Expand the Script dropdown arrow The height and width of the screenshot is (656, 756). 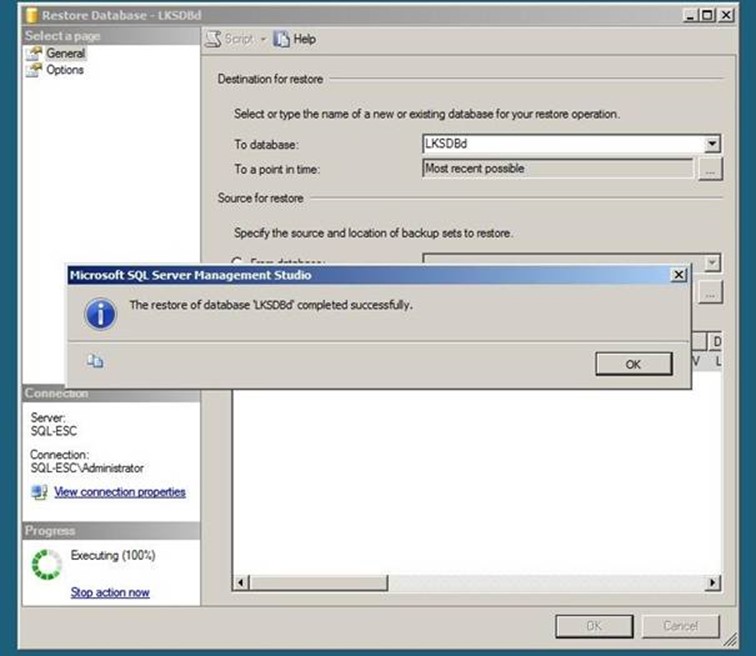pyautogui.click(x=264, y=39)
